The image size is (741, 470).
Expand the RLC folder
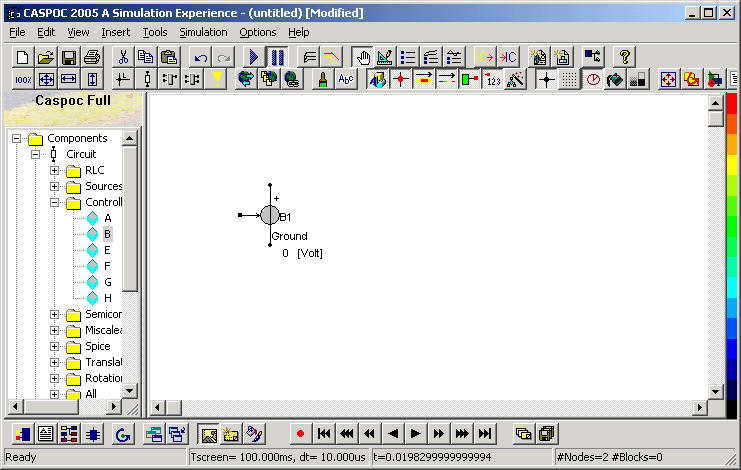(x=54, y=171)
